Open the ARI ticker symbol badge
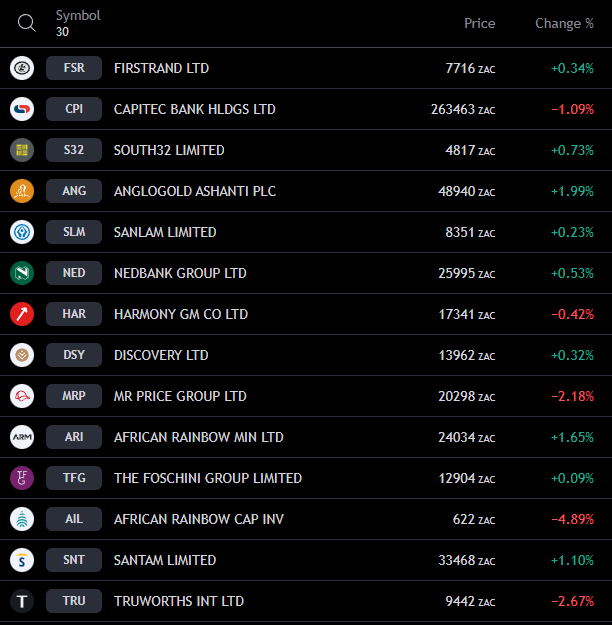Image resolution: width=612 pixels, height=625 pixels. point(74,437)
